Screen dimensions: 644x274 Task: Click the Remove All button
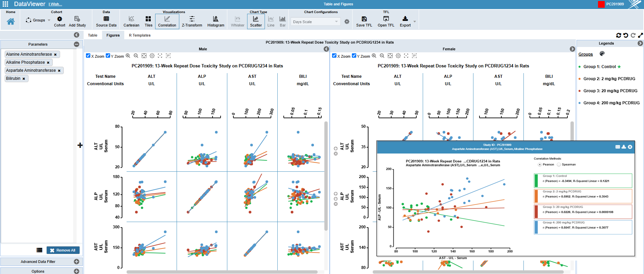coord(63,250)
